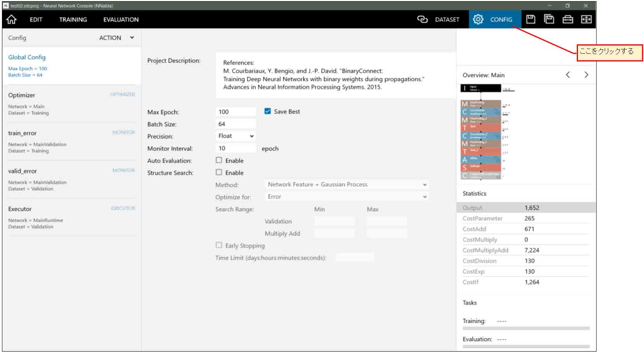Image resolution: width=644 pixels, height=352 pixels.
Task: Go to next network overview arrow
Action: (x=586, y=75)
